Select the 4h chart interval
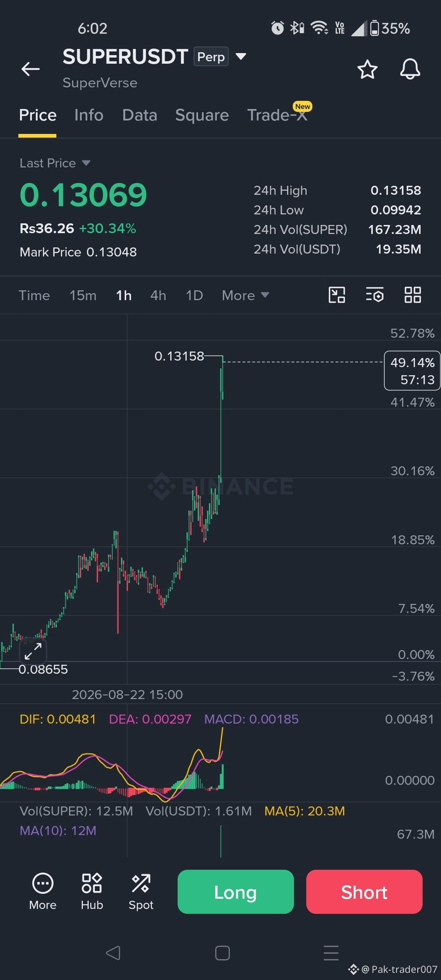The image size is (441, 980). [x=158, y=295]
